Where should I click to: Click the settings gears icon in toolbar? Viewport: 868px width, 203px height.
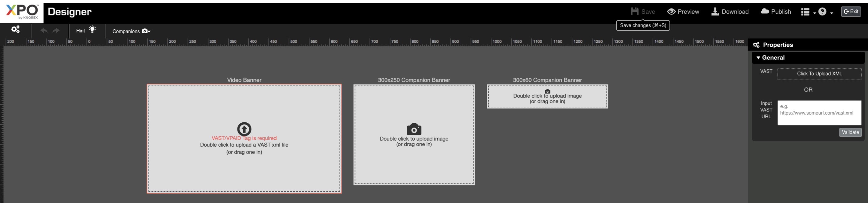click(15, 29)
